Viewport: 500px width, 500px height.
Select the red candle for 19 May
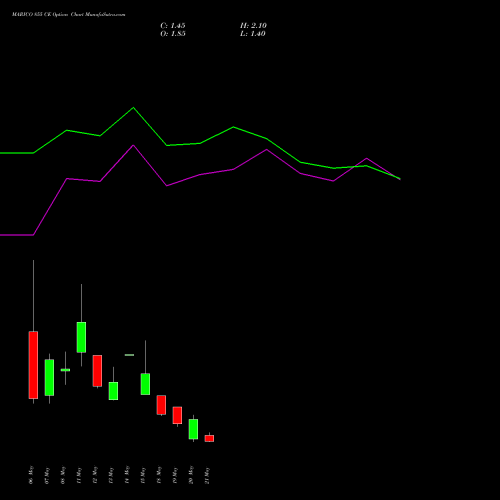pyautogui.click(x=177, y=415)
